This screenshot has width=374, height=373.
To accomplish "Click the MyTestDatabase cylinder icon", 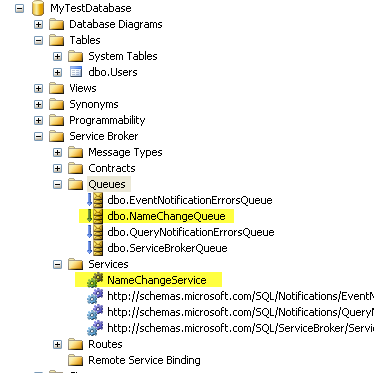I will (38, 8).
